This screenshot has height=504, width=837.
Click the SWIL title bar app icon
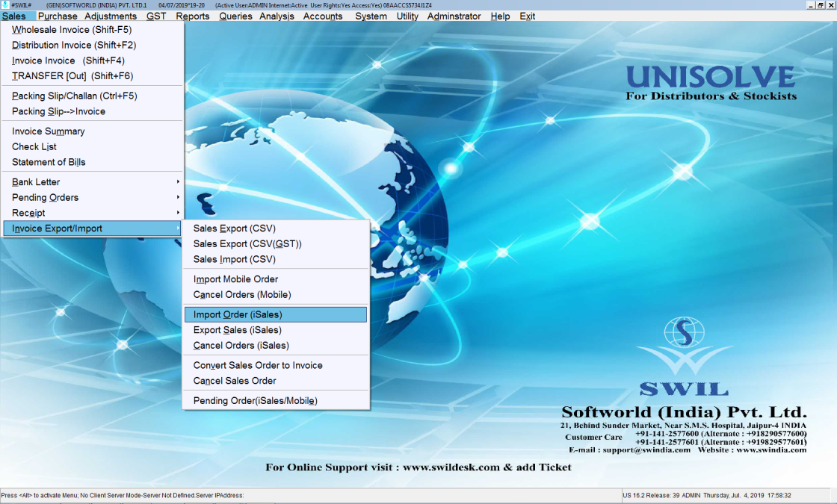(4, 4)
